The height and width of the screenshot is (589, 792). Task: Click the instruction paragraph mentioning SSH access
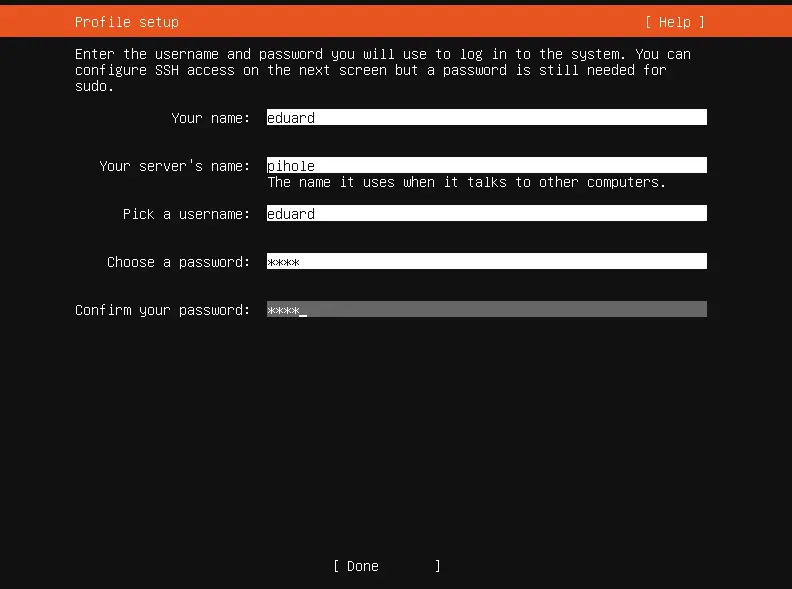point(382,69)
